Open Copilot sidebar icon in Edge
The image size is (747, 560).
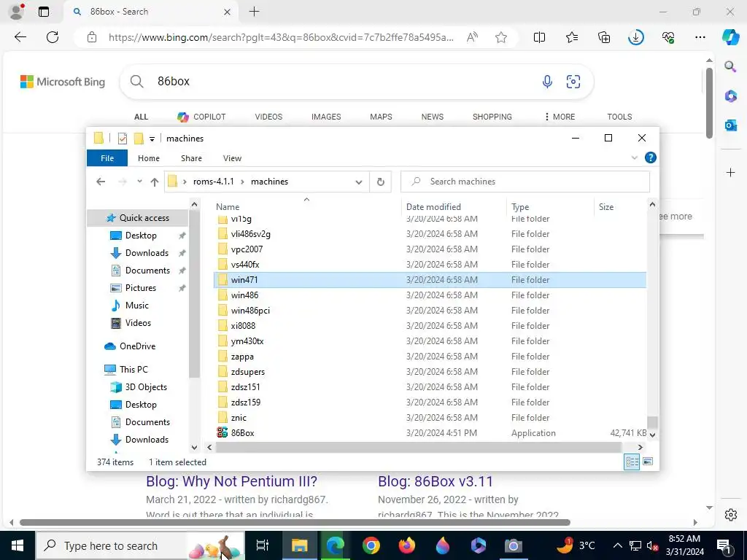[730, 37]
